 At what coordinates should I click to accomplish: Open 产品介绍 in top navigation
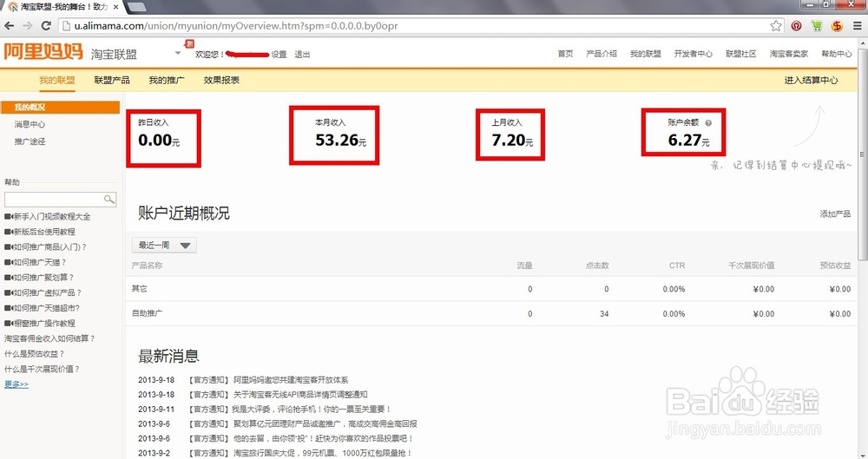(x=602, y=54)
